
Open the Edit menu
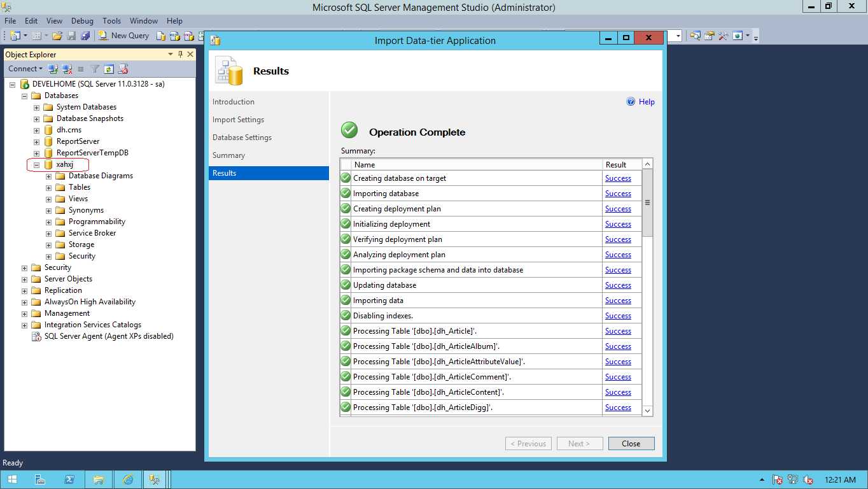point(31,20)
